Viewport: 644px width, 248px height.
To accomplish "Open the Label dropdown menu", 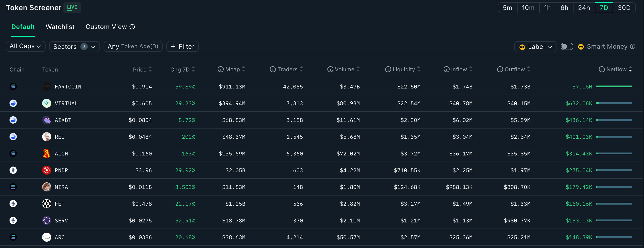I will 535,47.
